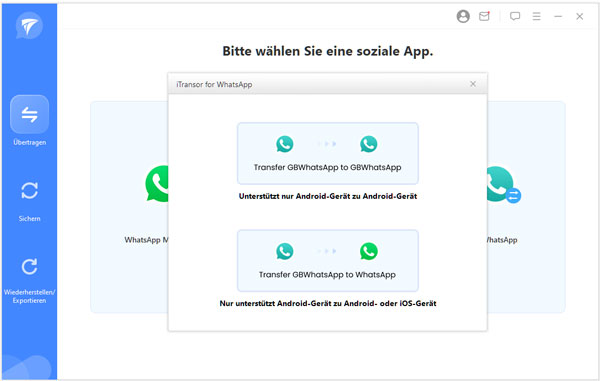Viewport: 600px width, 381px height.
Task: Click Sichern label in sidebar
Action: pyautogui.click(x=29, y=219)
